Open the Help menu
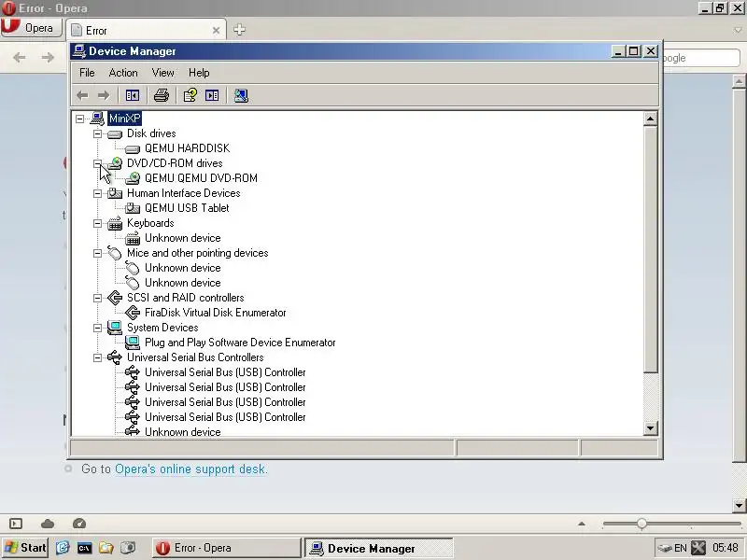 [199, 73]
